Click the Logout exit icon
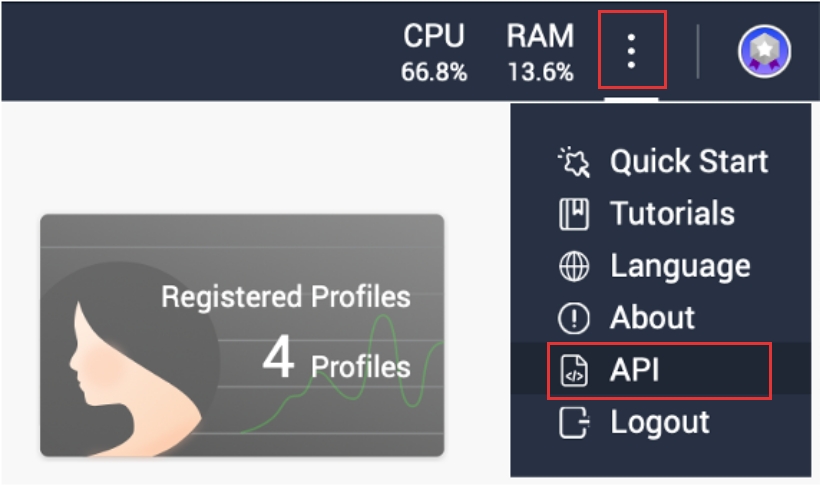This screenshot has width=820, height=485. tap(574, 423)
